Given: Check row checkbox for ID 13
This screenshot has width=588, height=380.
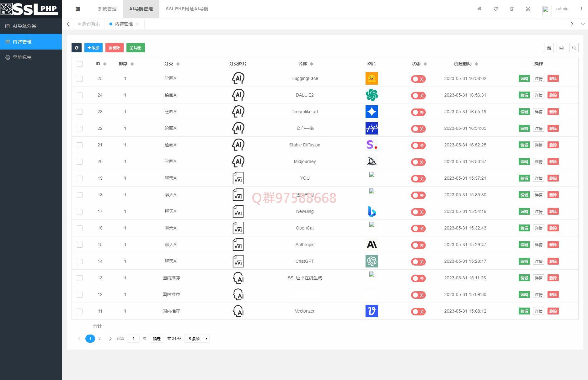Looking at the screenshot, I should tap(80, 278).
